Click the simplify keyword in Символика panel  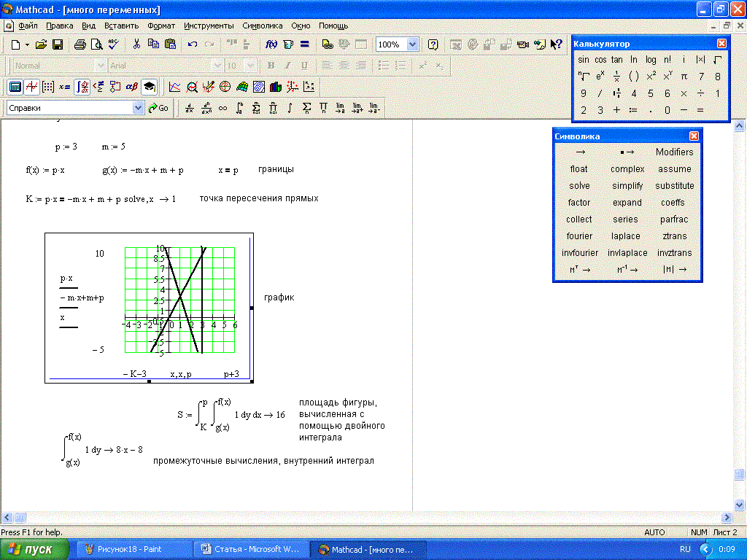(x=627, y=186)
